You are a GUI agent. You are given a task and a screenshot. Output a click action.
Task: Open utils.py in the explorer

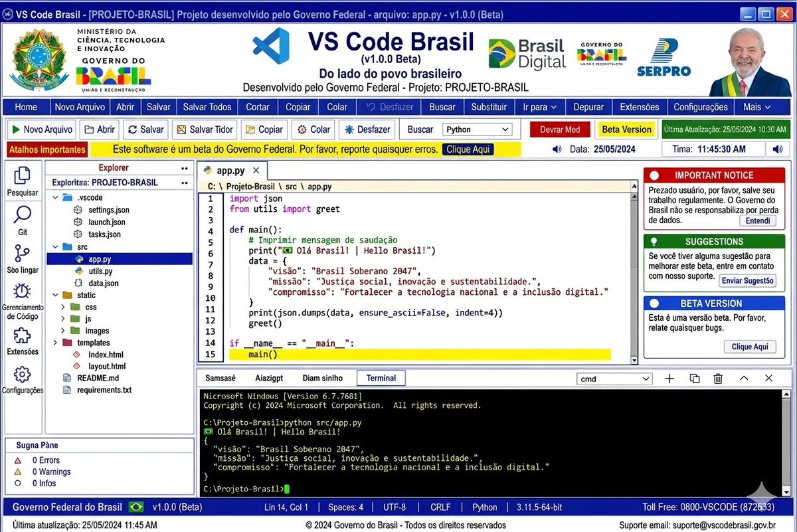click(100, 271)
